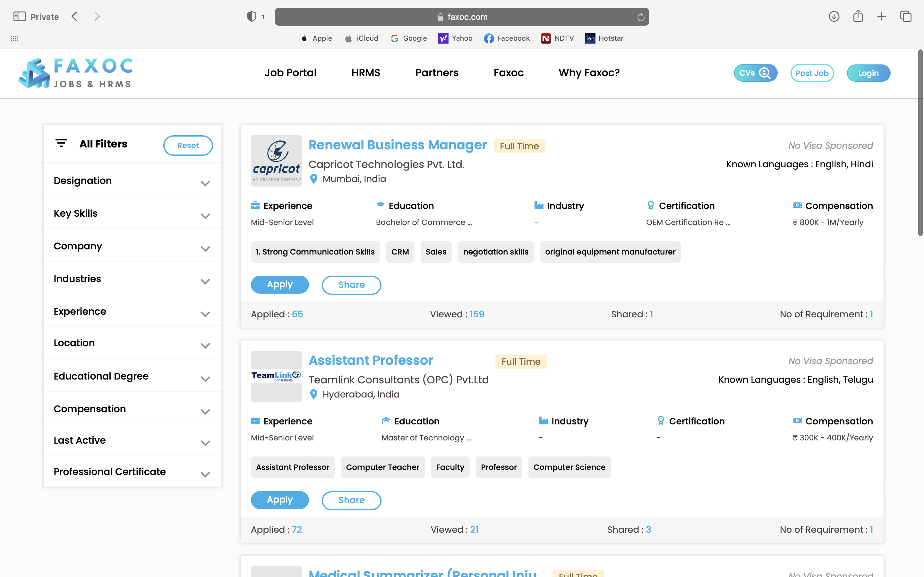This screenshot has width=924, height=577.
Task: Click the Safari share icon
Action: pyautogui.click(x=858, y=16)
